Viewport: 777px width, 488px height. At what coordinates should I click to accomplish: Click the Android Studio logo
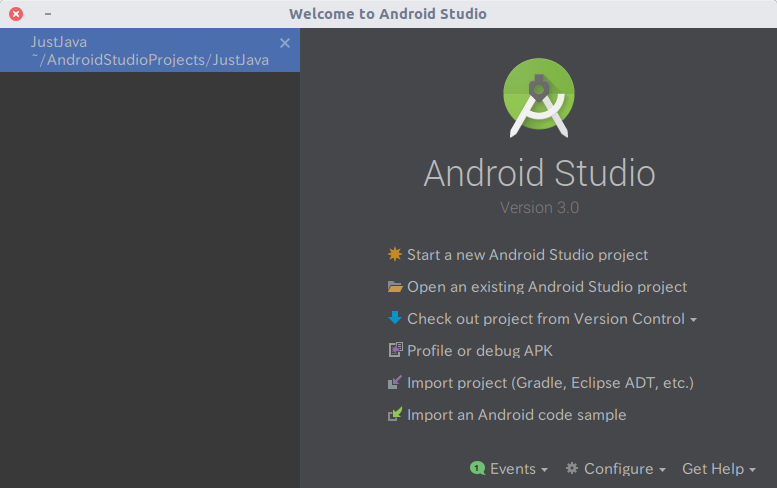tap(539, 98)
